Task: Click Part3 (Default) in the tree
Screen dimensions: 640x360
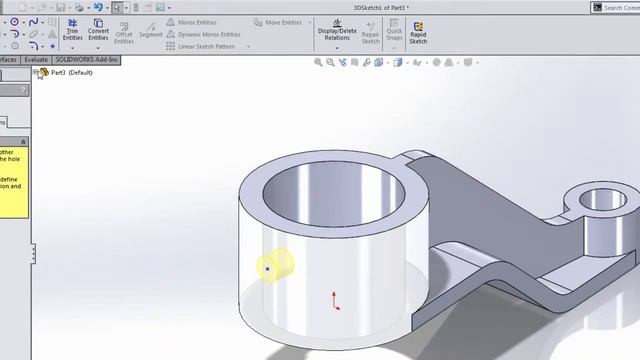Action: click(72, 73)
